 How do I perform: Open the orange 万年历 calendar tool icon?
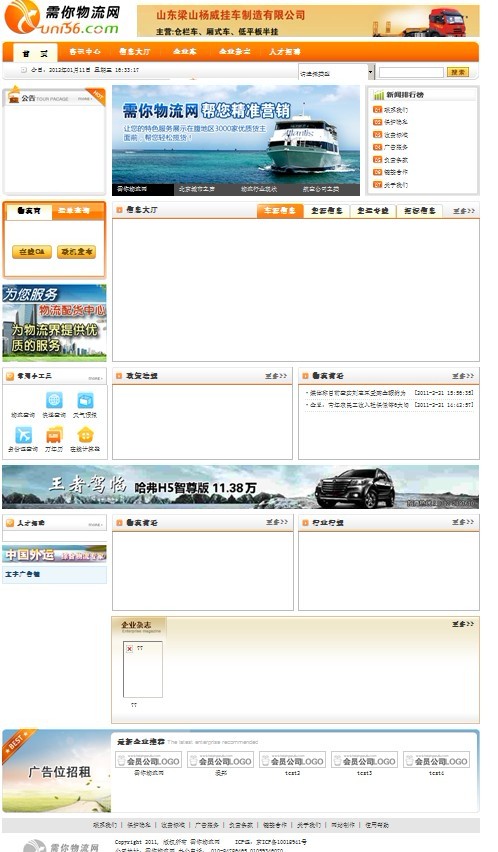pyautogui.click(x=54, y=435)
